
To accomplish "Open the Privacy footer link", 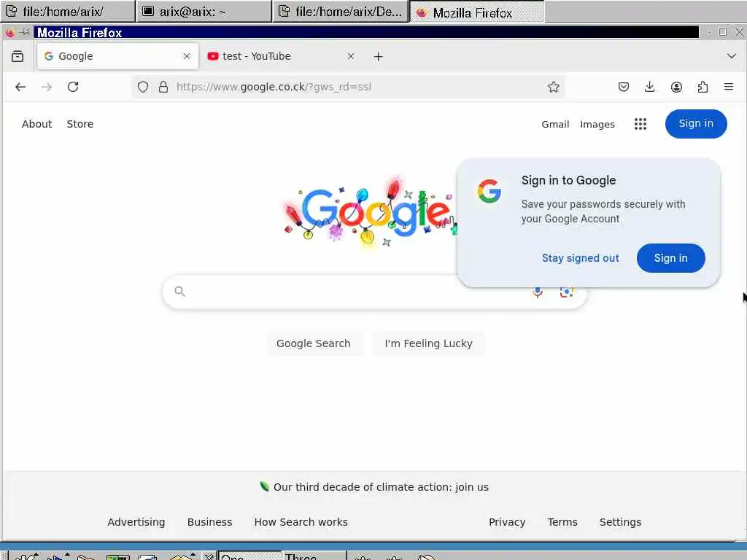I will coord(507,522).
